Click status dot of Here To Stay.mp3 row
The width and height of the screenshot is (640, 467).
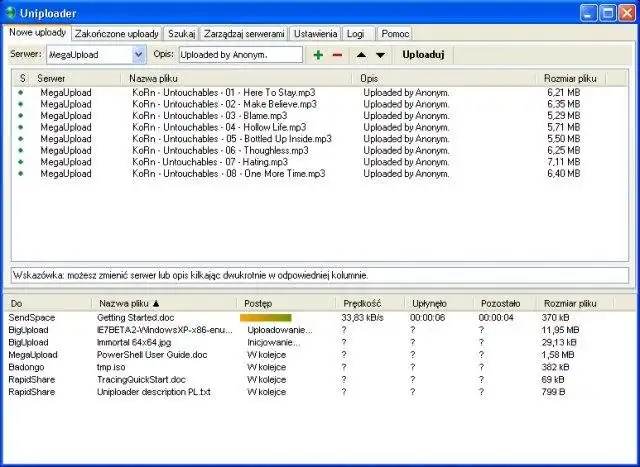[20, 93]
